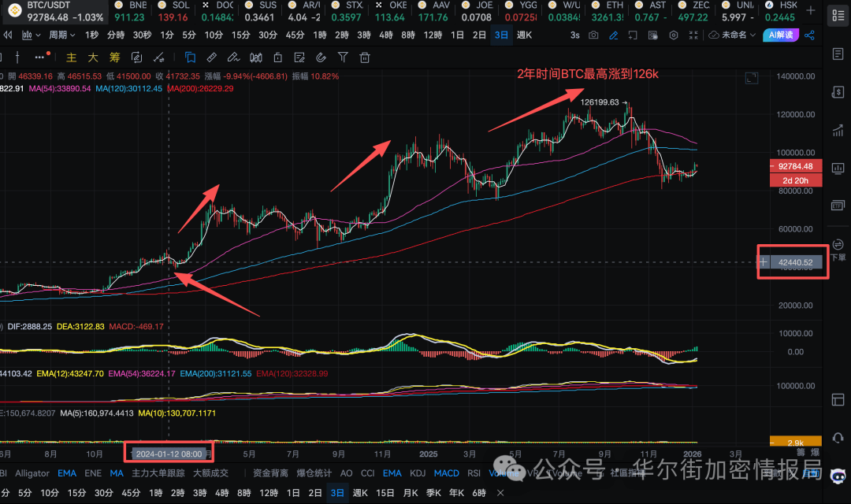Click the blue bookmark copy icon
The height and width of the screenshot is (504, 851).
click(x=190, y=57)
